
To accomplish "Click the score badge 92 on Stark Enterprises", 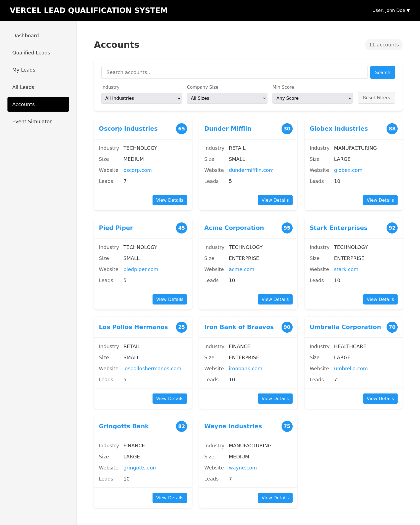I will coord(392,228).
